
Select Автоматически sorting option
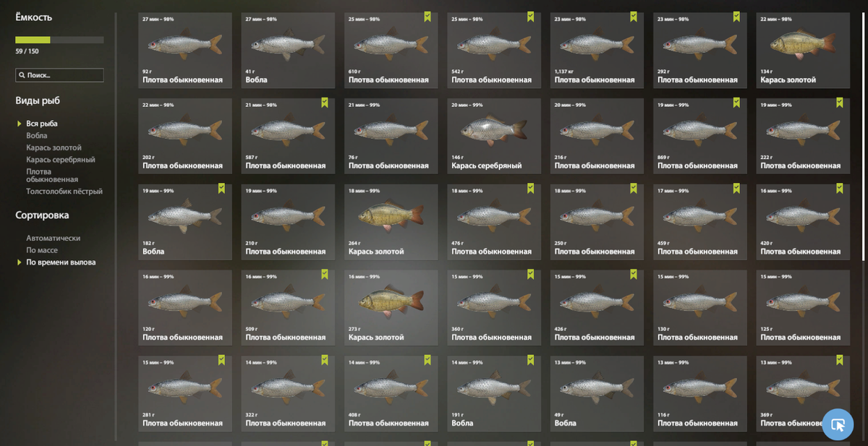(x=53, y=238)
